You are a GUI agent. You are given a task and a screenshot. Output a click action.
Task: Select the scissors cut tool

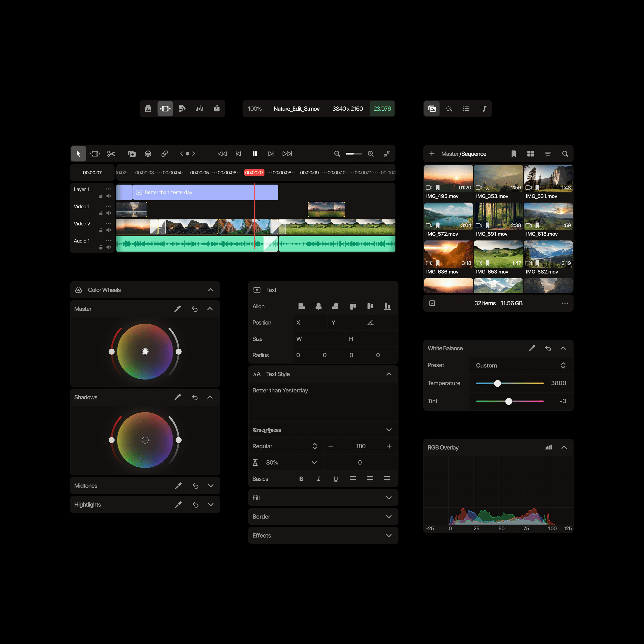111,154
